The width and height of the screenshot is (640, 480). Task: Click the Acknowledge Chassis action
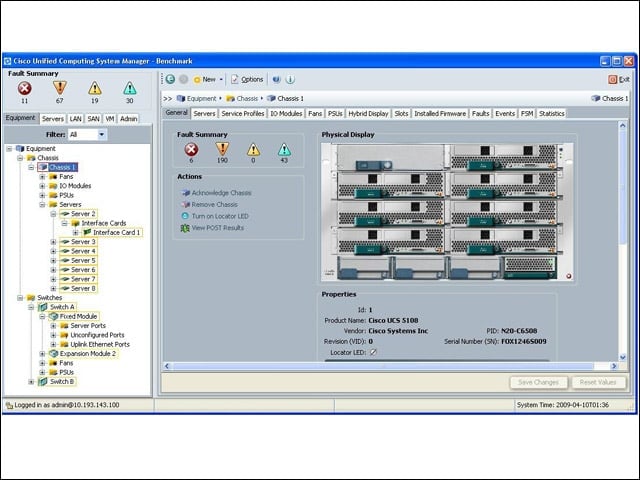tap(216, 193)
